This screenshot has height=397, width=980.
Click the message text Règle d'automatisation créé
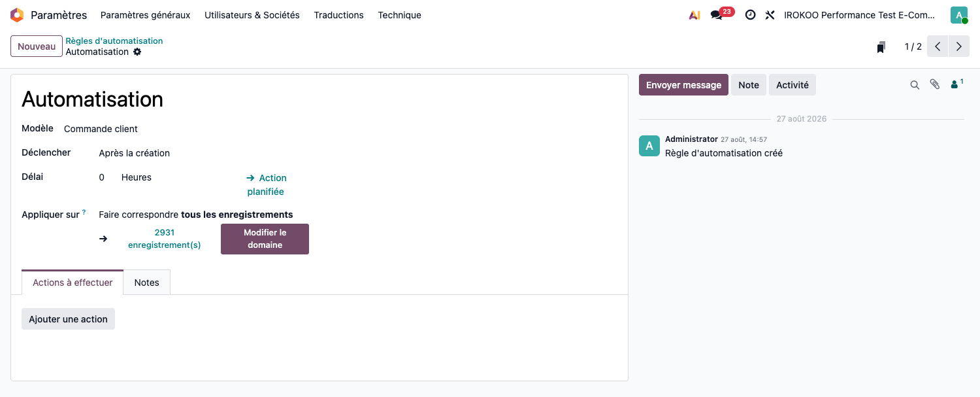click(724, 153)
